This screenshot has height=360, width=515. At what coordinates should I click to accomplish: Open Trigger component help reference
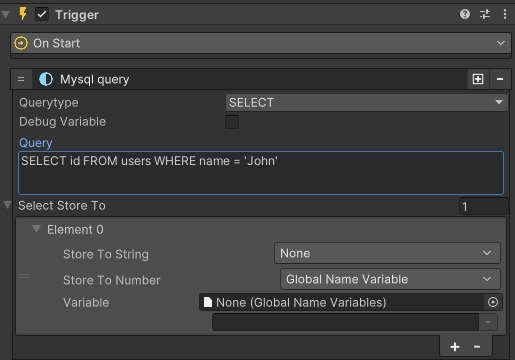[465, 14]
